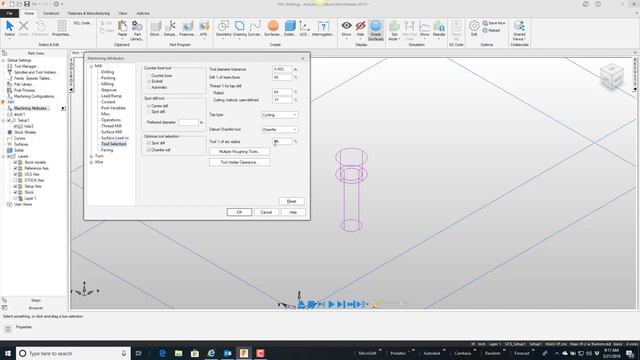640x360 pixels.
Task: Select Spot drill radio under Spot drill tool
Action: 149,111
